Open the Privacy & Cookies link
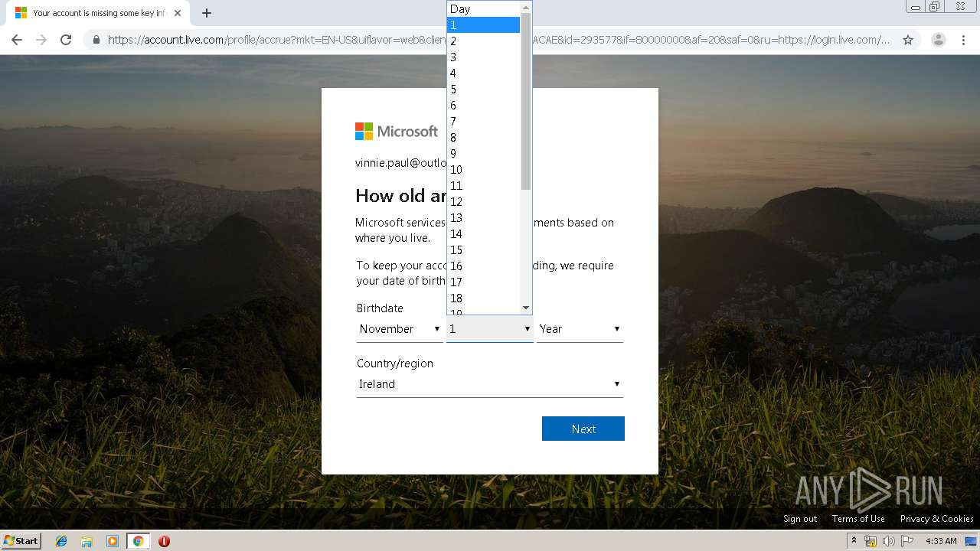 [937, 519]
